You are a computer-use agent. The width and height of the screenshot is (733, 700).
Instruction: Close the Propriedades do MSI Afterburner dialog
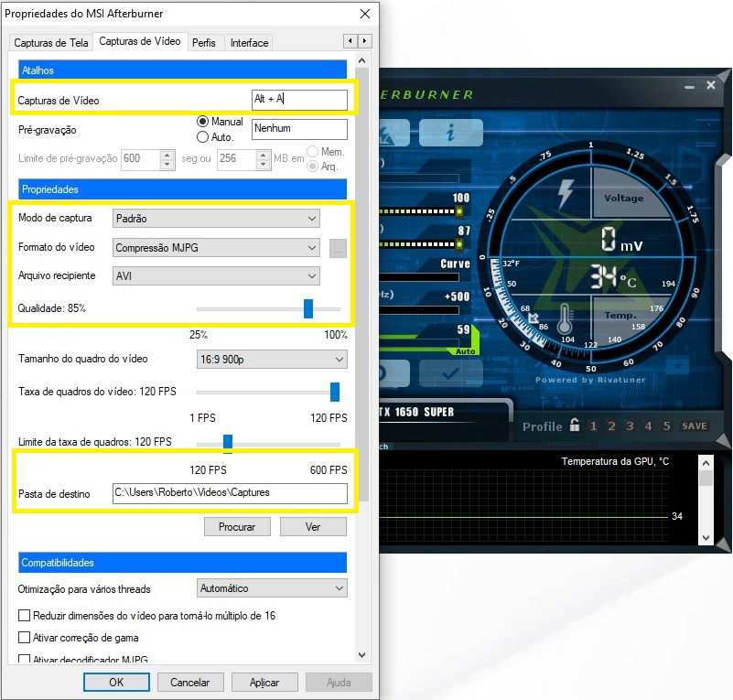tap(365, 14)
